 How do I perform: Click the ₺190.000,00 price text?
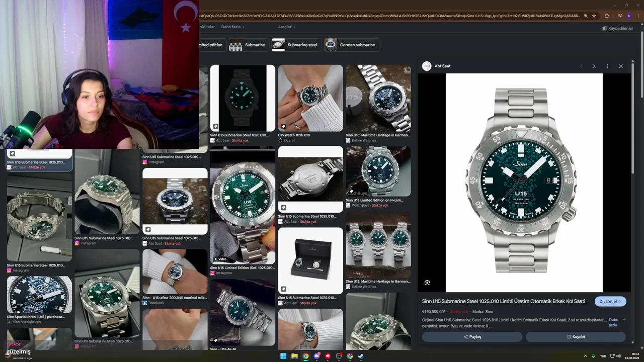coord(434,312)
